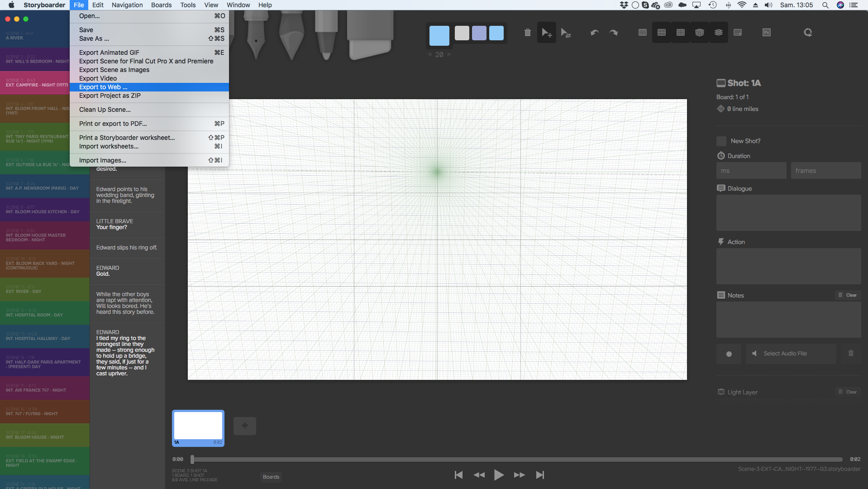Click Save As in File menu
Screen dimensions: 868x489
(x=149, y=38)
